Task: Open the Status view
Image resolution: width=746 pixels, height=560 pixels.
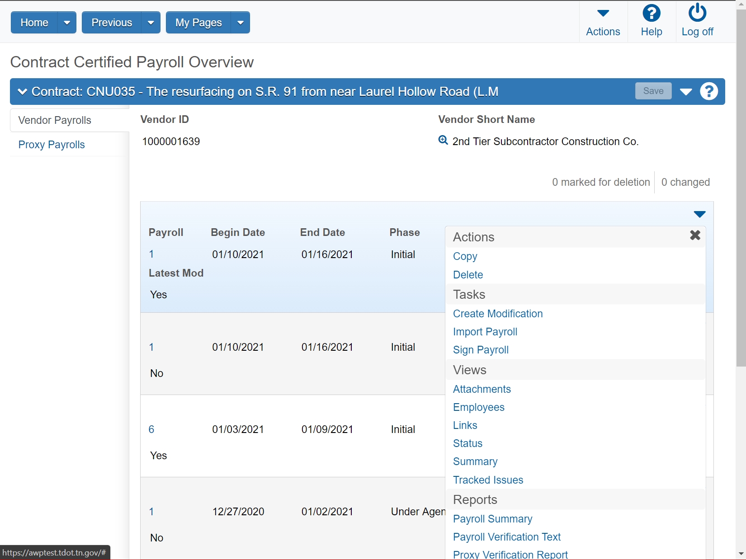Action: click(x=467, y=443)
